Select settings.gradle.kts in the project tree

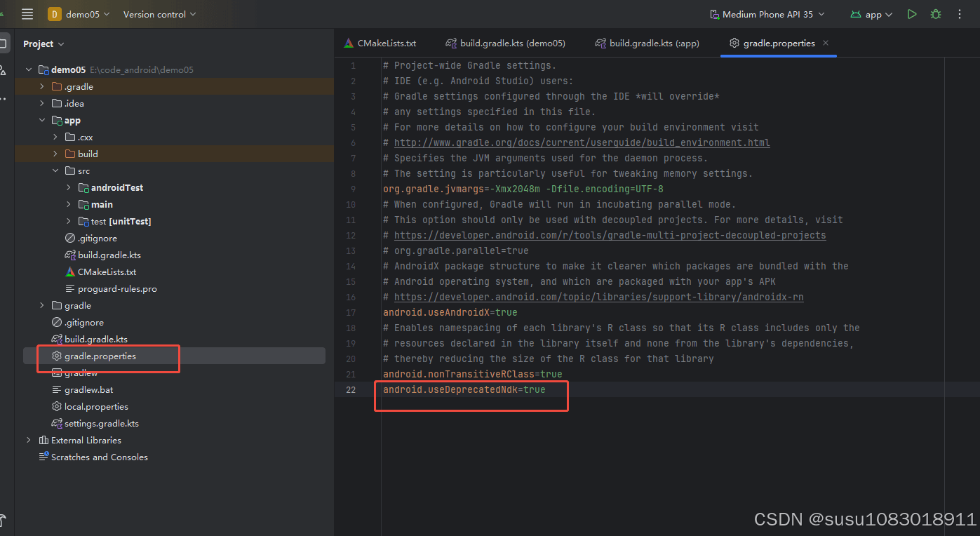click(x=101, y=423)
